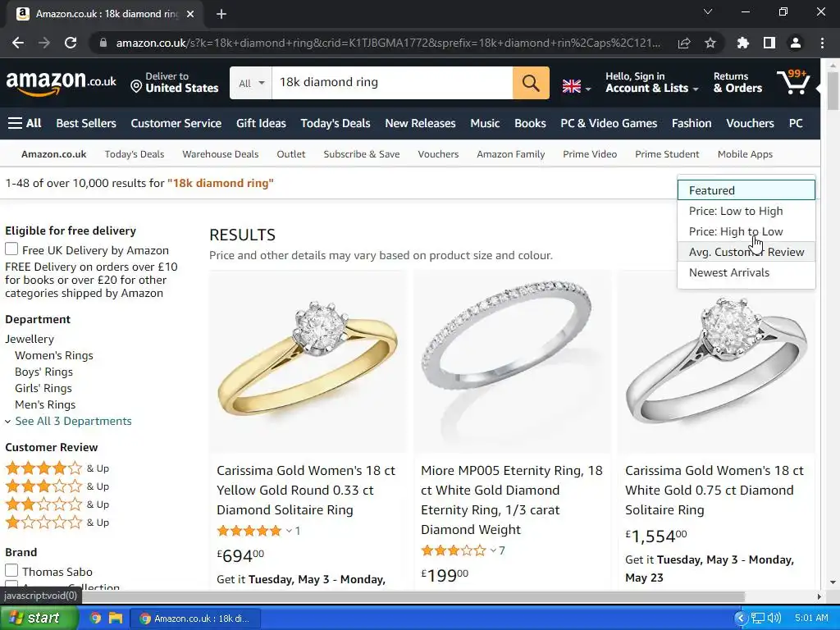Click the volume icon in system tray
This screenshot has height=630, width=840.
(x=774, y=619)
